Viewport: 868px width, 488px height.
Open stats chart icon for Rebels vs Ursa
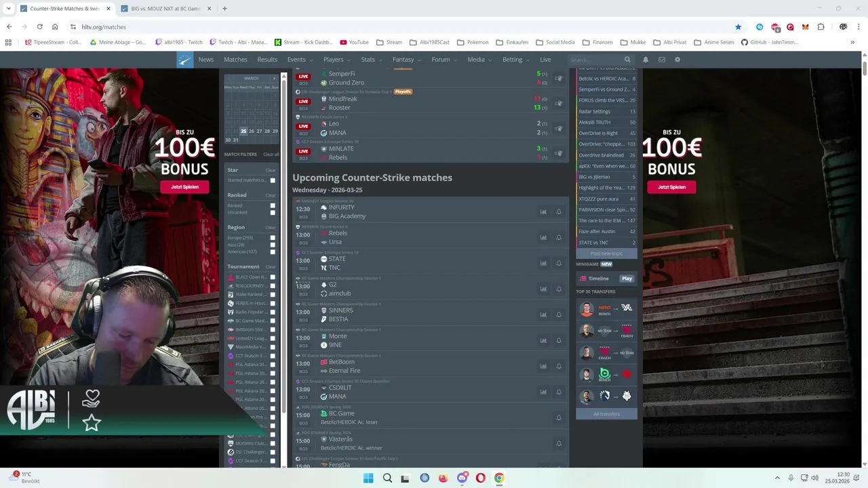[x=543, y=237]
